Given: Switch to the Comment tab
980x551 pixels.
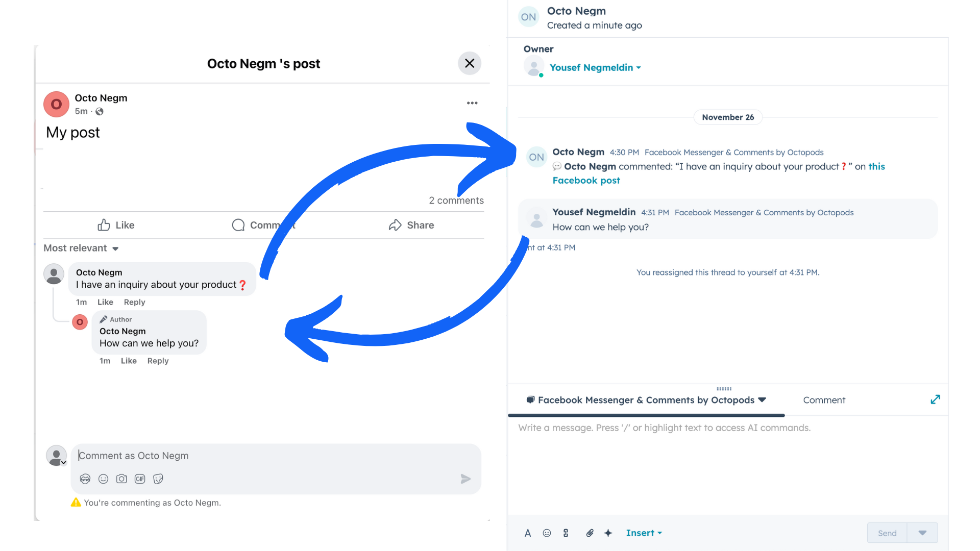Looking at the screenshot, I should (824, 400).
